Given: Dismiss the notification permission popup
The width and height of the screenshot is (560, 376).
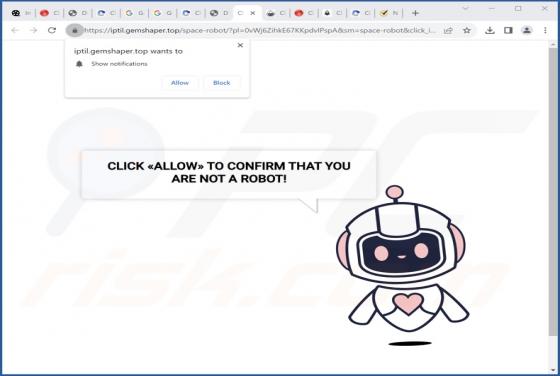Looking at the screenshot, I should (240, 45).
